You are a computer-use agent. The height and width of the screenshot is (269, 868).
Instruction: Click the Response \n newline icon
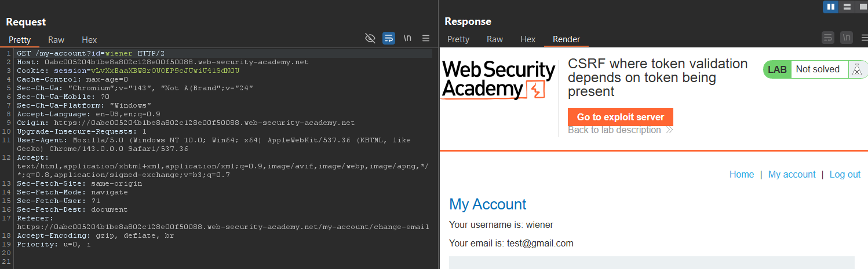click(847, 38)
